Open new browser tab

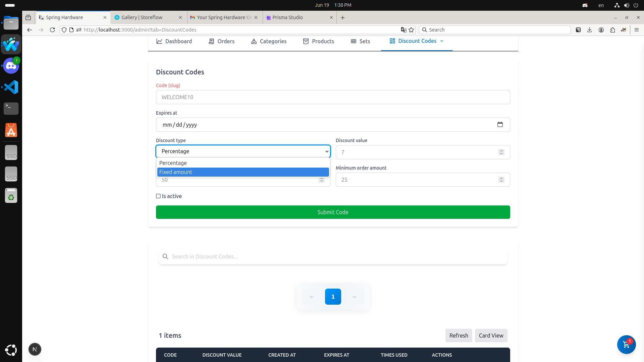pos(343,17)
